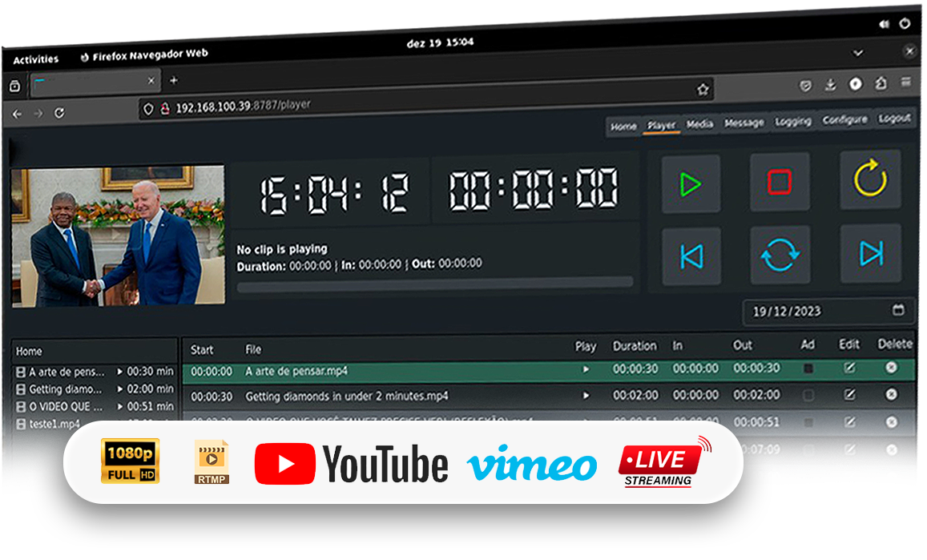
Task: Click the clip progress bar
Action: (x=434, y=283)
